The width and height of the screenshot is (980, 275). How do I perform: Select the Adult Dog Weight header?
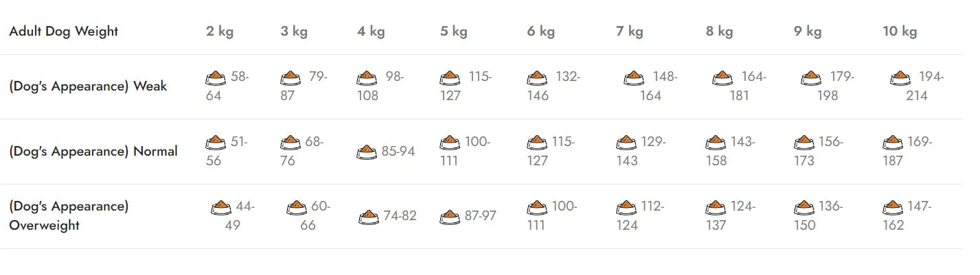(x=64, y=31)
